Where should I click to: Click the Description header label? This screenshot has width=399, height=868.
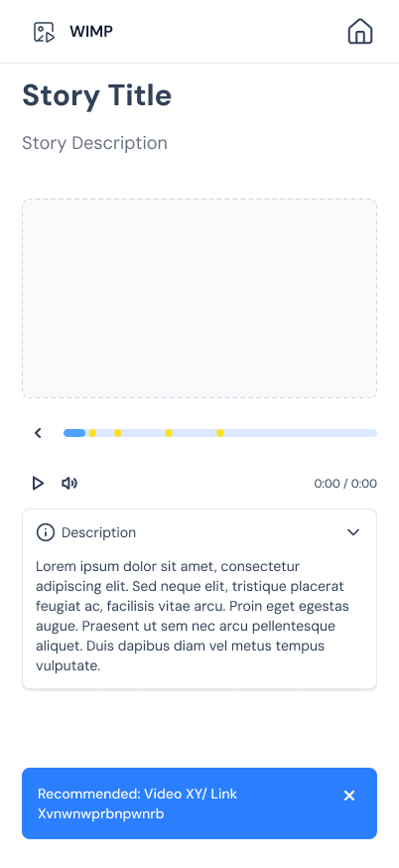click(98, 532)
